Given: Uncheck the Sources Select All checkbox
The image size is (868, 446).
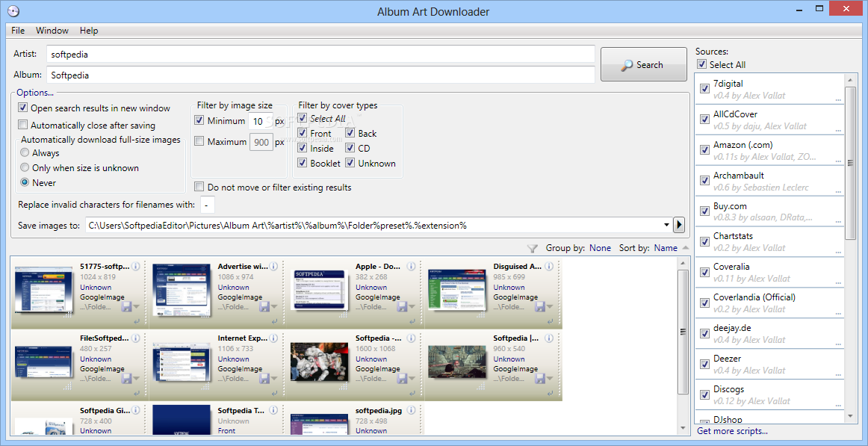Looking at the screenshot, I should [702, 65].
